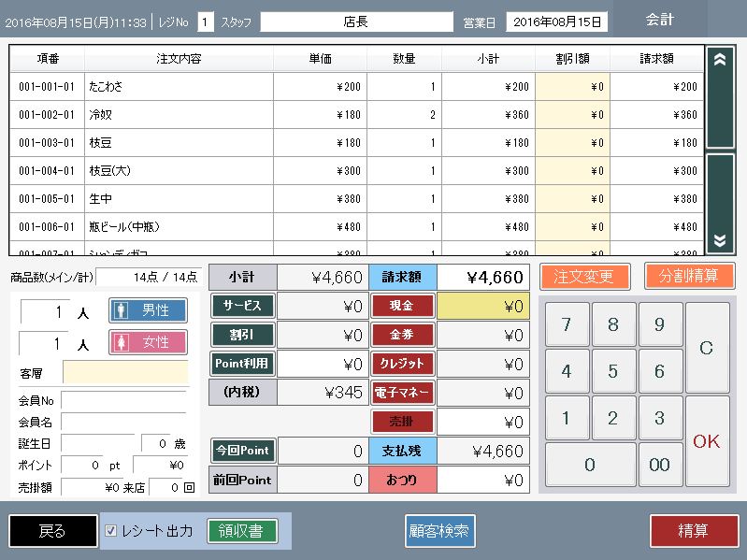
Task: Click the スタッフ field showing 店長
Action: point(356,22)
